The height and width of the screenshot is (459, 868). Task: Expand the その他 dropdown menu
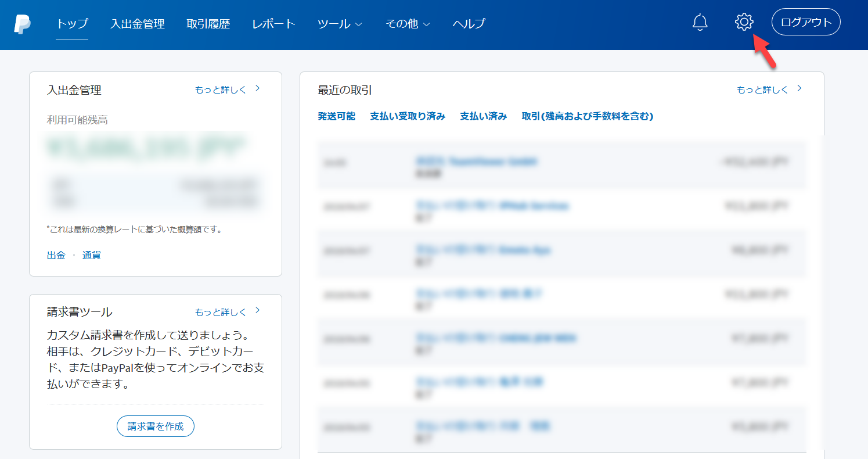pos(408,24)
